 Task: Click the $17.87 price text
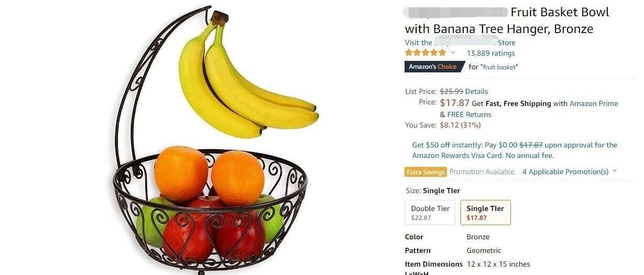click(454, 103)
